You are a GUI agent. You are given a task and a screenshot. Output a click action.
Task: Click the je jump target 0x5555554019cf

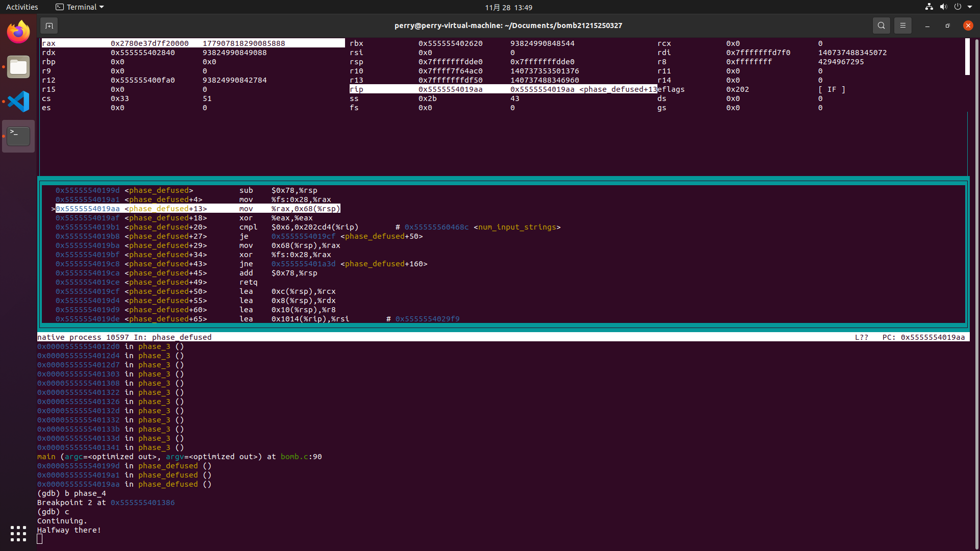click(x=303, y=236)
